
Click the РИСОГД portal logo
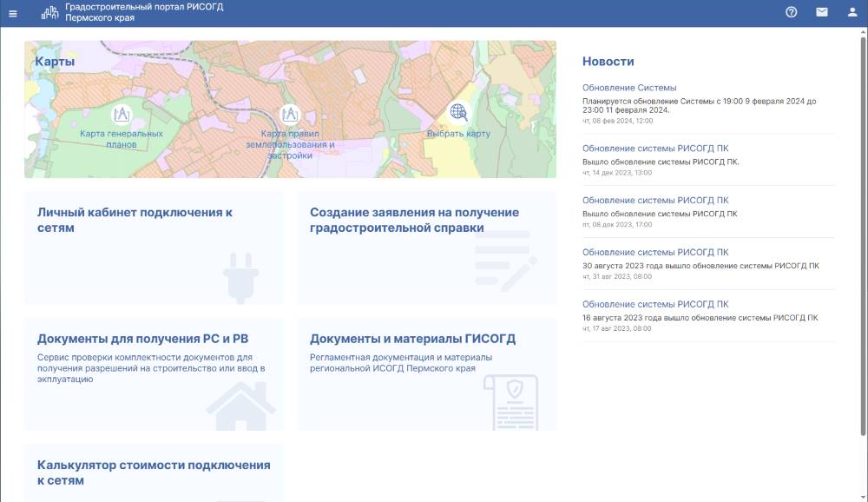(x=52, y=13)
